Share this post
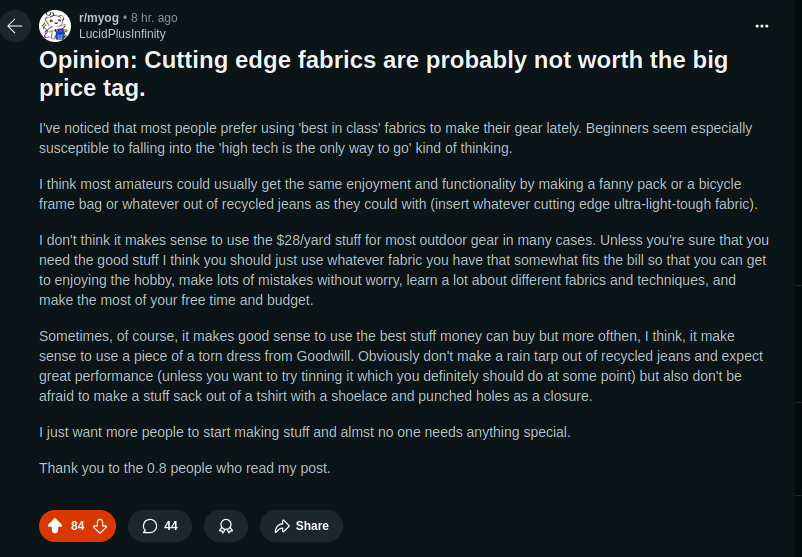 point(301,526)
